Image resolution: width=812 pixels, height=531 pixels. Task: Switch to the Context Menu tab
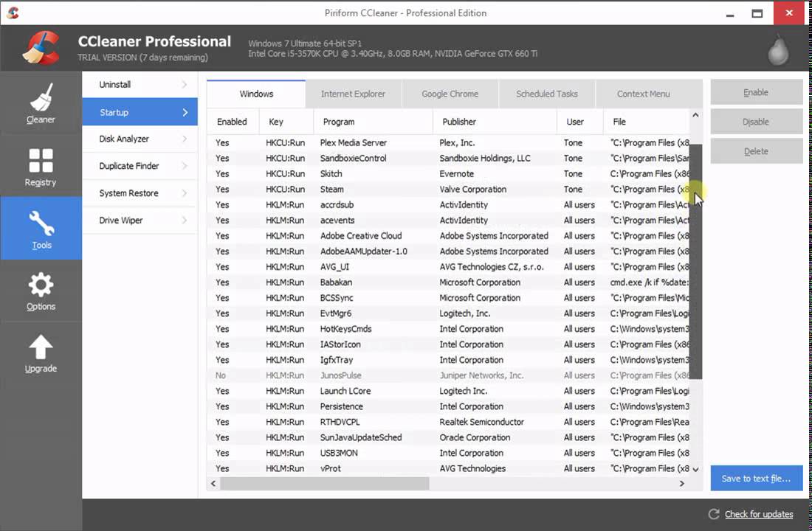[x=644, y=94]
